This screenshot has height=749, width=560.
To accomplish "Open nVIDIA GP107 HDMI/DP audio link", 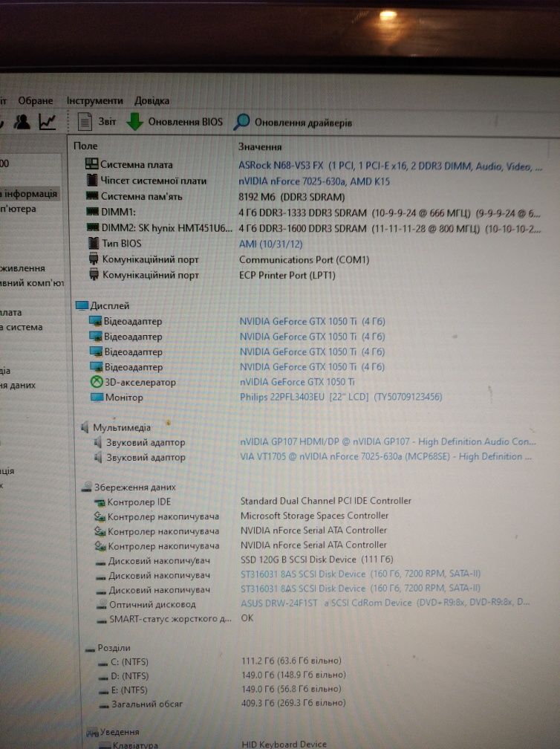I will tap(388, 442).
